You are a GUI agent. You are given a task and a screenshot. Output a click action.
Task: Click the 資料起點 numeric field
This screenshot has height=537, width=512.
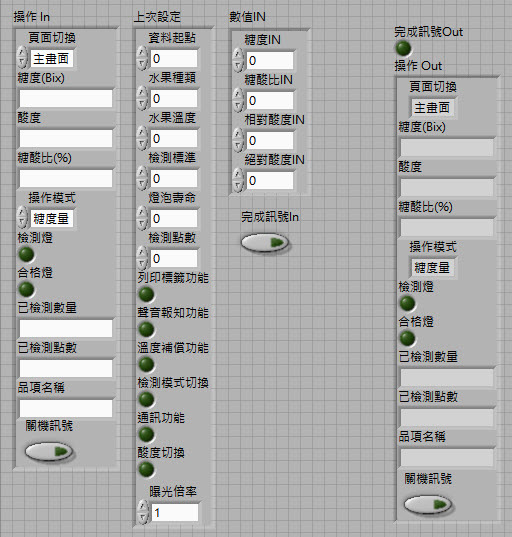tap(174, 59)
